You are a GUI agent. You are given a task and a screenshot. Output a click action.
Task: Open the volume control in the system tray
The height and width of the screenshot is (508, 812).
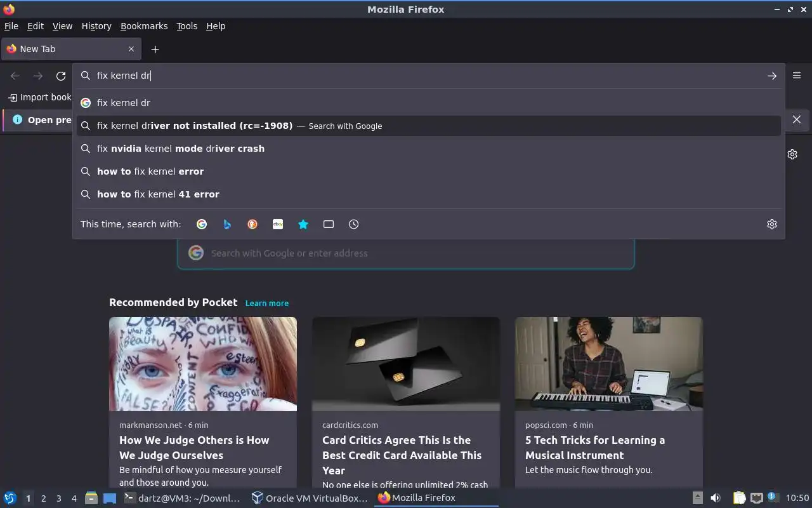click(x=716, y=498)
